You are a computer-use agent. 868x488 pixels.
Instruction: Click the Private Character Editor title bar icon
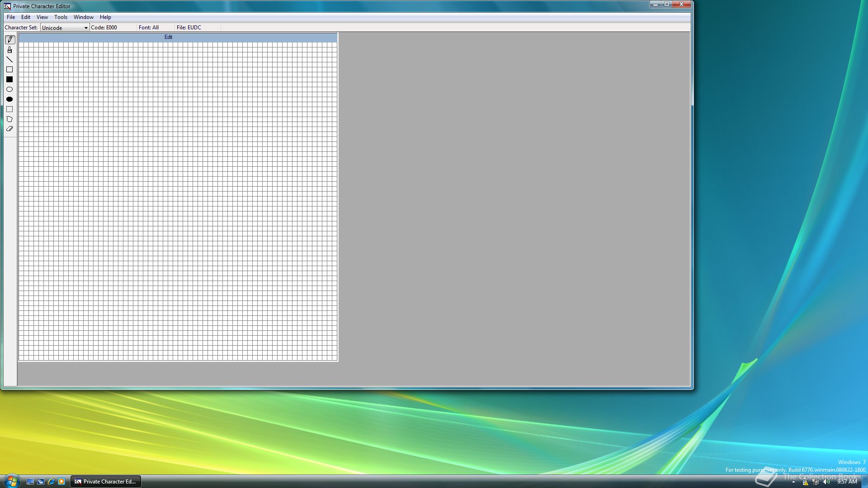7,6
